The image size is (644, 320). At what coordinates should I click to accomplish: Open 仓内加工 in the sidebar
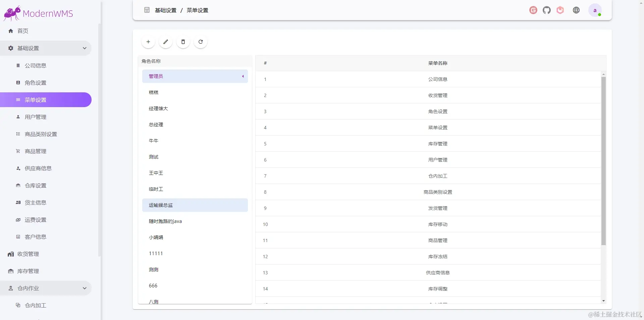click(36, 305)
